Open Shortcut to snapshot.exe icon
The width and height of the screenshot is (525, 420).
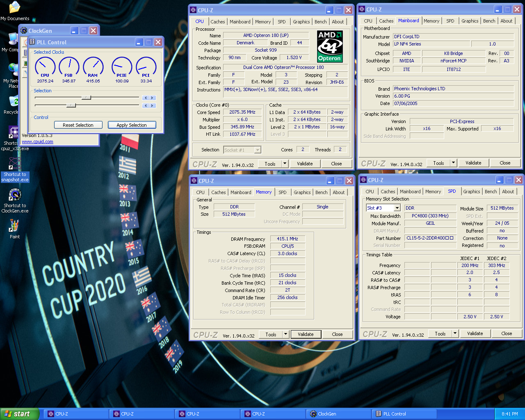[15, 170]
